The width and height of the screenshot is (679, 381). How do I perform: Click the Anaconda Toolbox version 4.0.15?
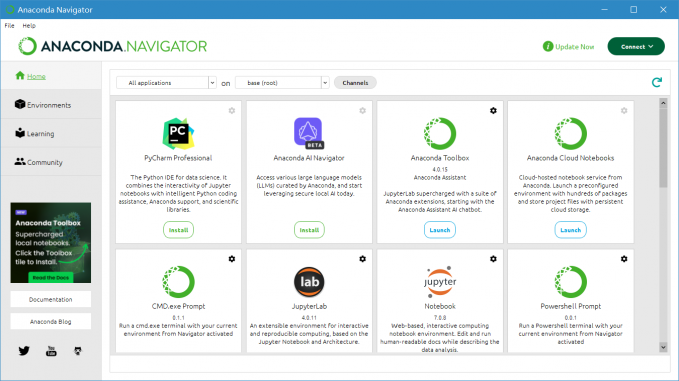[x=440, y=169]
